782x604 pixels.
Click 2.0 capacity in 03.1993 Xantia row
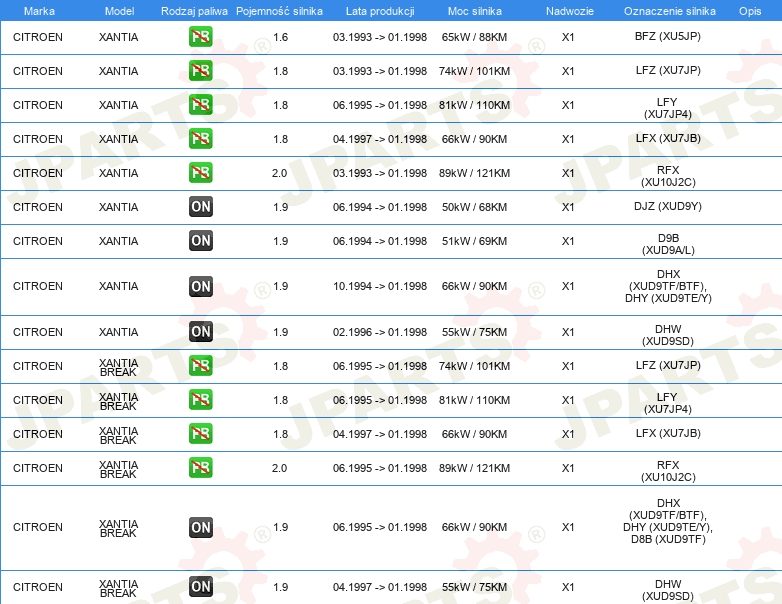[x=279, y=173]
